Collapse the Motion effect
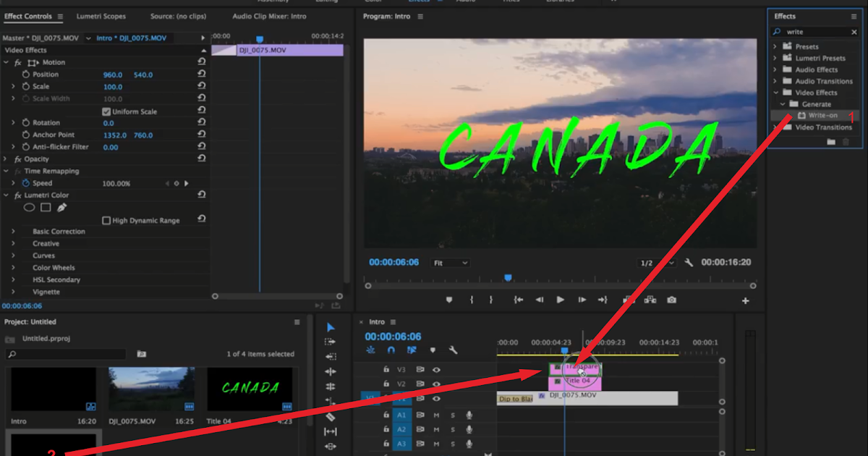This screenshot has width=868, height=456. pyautogui.click(x=6, y=62)
